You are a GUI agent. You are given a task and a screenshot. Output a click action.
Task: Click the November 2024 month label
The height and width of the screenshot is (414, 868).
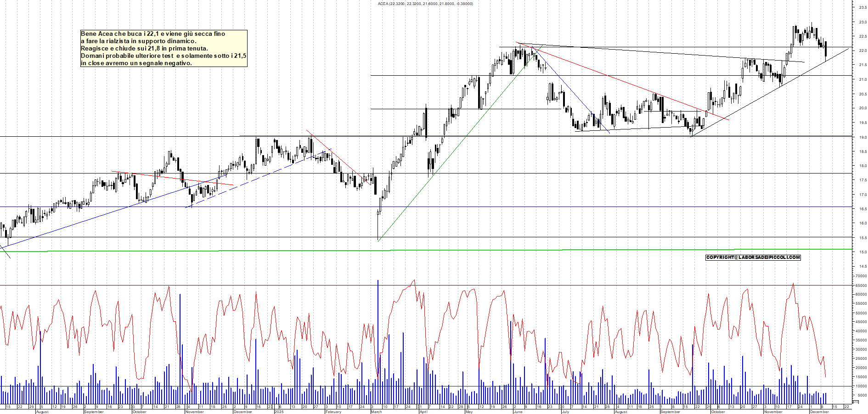pos(194,412)
